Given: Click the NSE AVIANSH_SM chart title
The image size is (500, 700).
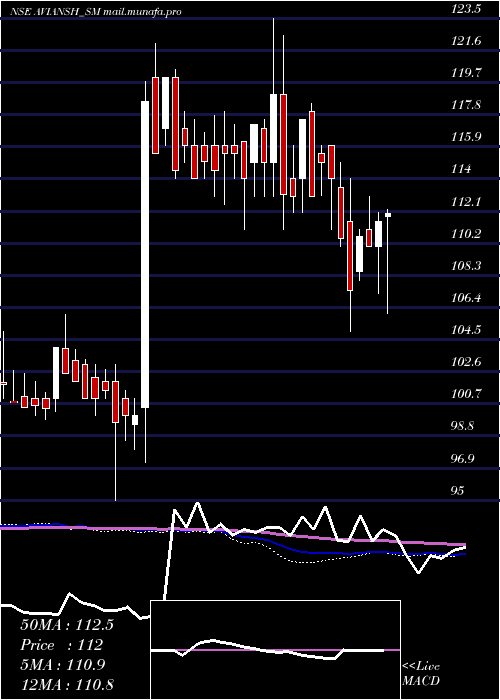Looking at the screenshot, I should pos(96,11).
